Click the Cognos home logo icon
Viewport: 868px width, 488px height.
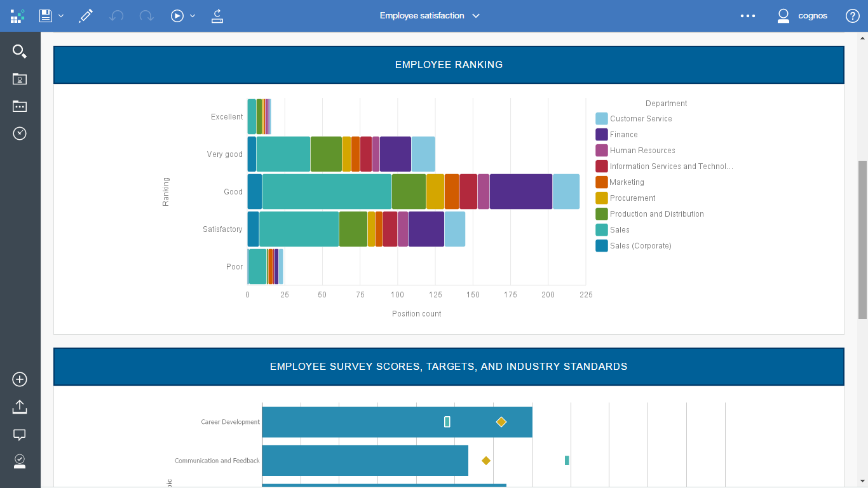(17, 16)
